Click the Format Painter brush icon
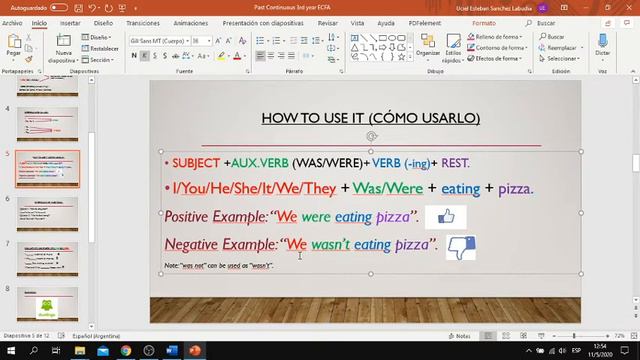640x360 pixels. tap(29, 59)
